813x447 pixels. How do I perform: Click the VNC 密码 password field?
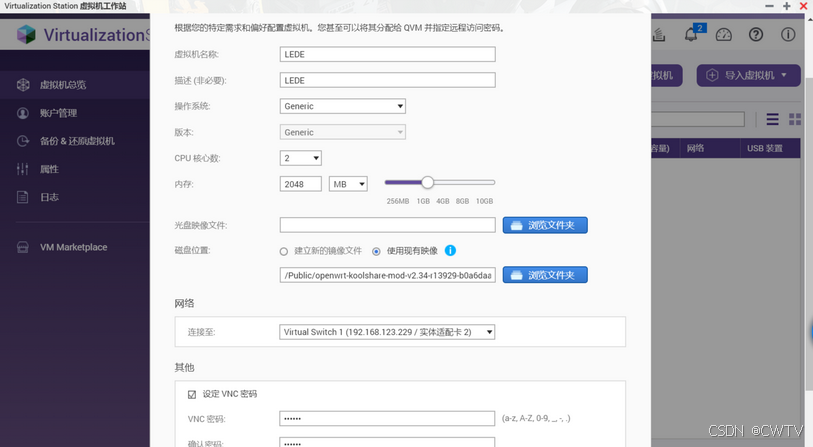pyautogui.click(x=387, y=418)
